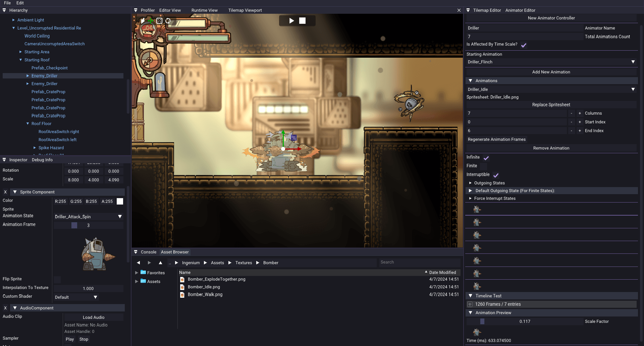Click the white sprite color swatch

pos(120,201)
